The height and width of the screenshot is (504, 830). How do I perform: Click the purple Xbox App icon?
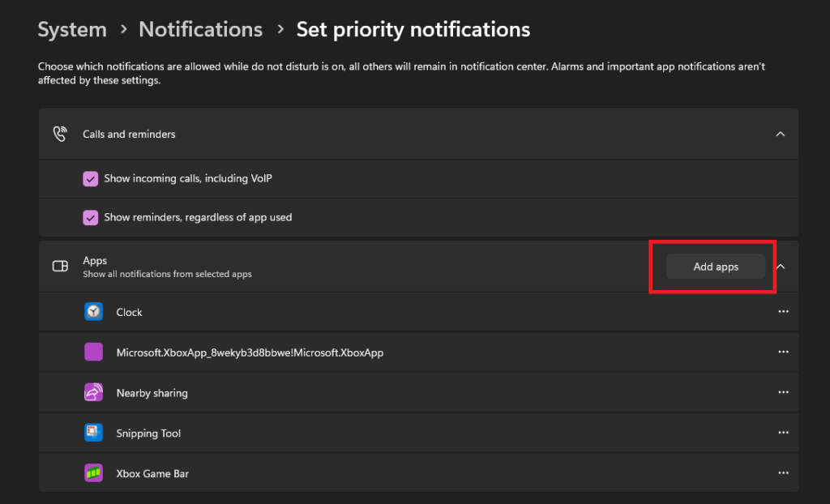pos(94,352)
